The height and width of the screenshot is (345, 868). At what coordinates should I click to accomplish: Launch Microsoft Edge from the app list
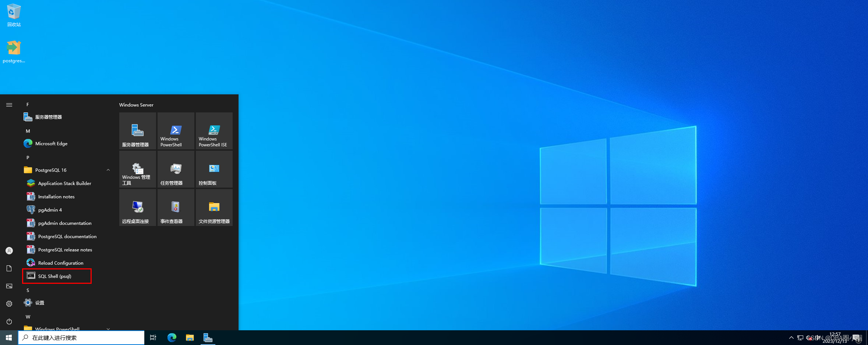67,144
